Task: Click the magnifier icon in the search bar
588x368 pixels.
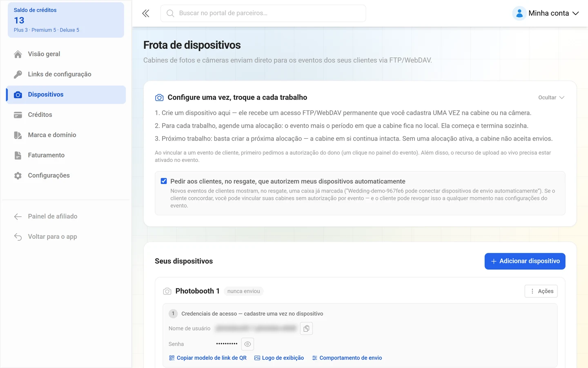Action: (x=170, y=13)
